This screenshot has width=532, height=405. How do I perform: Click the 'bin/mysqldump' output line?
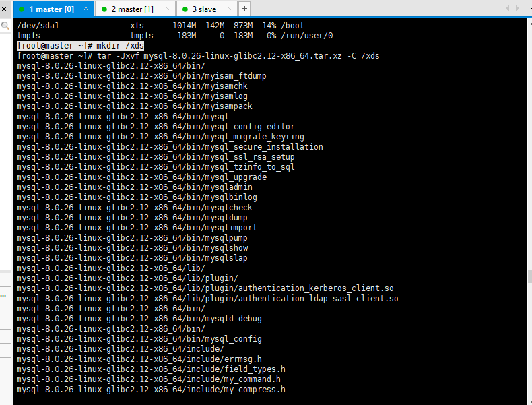point(132,218)
